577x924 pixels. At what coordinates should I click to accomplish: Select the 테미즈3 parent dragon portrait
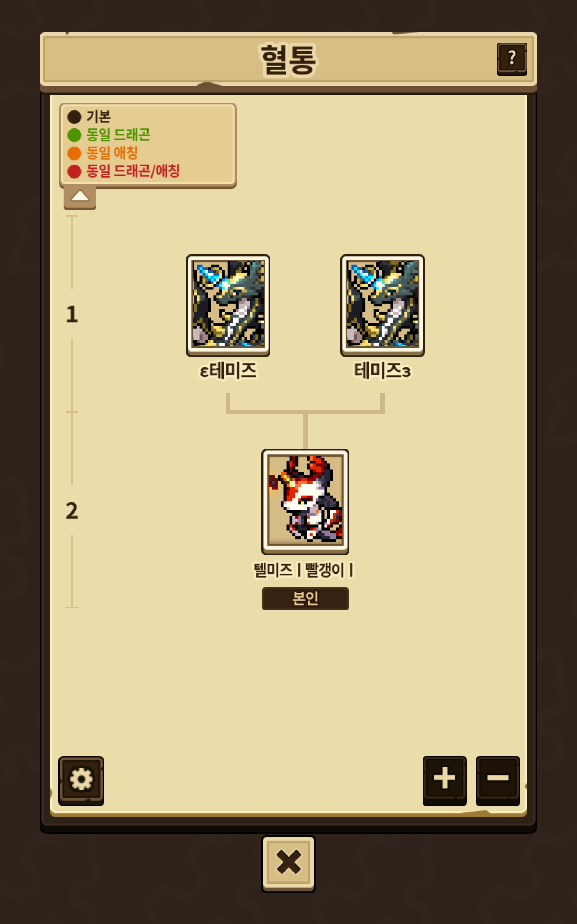pyautogui.click(x=382, y=305)
